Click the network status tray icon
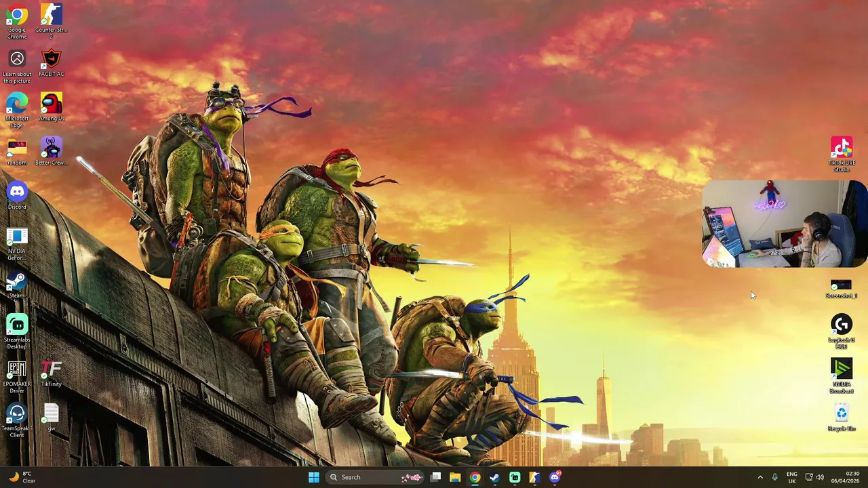868x488 pixels. coord(808,477)
